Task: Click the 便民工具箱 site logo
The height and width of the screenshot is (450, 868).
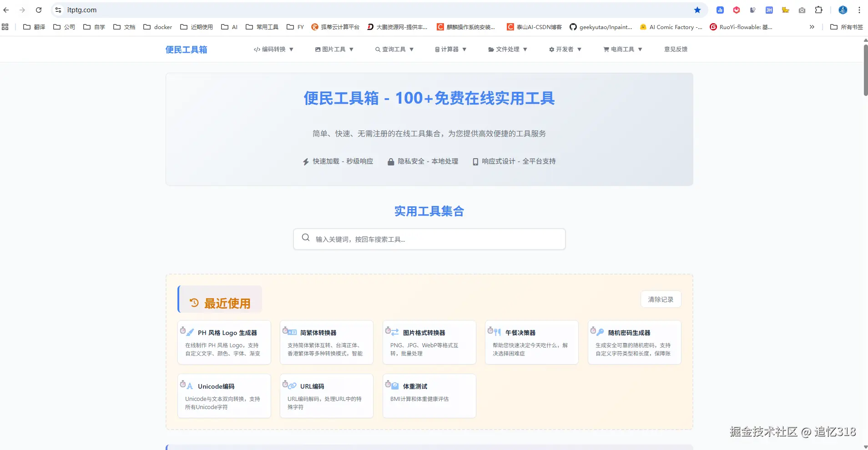Action: pos(186,50)
